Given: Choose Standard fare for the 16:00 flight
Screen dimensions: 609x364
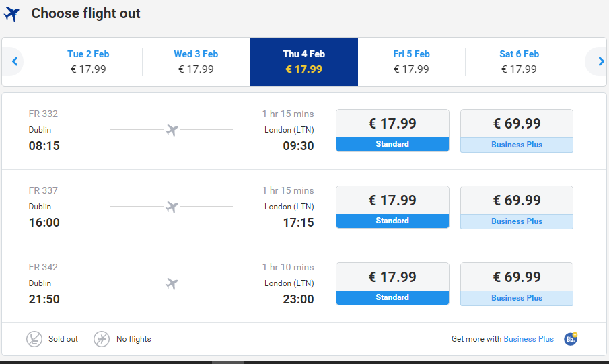Looking at the screenshot, I should click(x=392, y=207).
